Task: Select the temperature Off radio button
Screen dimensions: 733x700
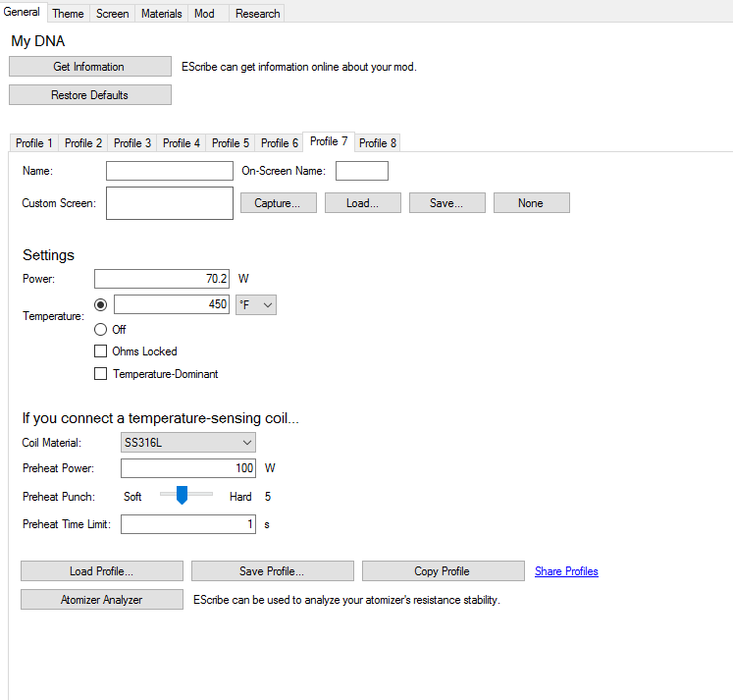Action: (100, 330)
